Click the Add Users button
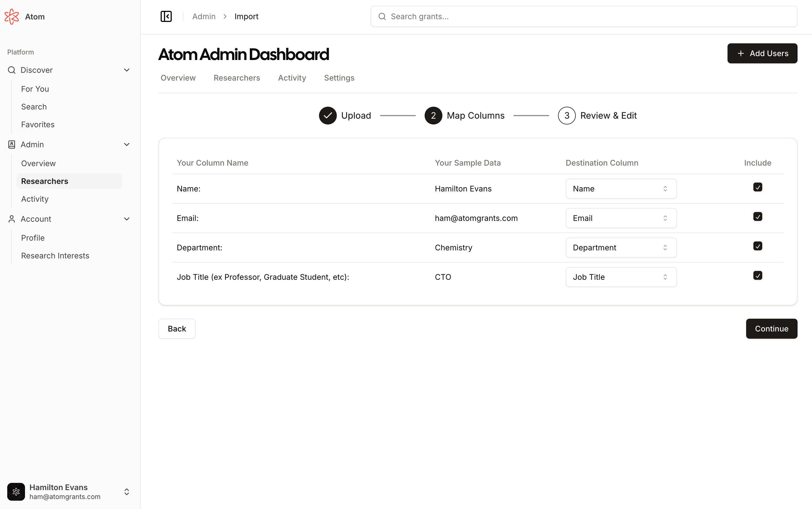The image size is (812, 509). (x=762, y=53)
